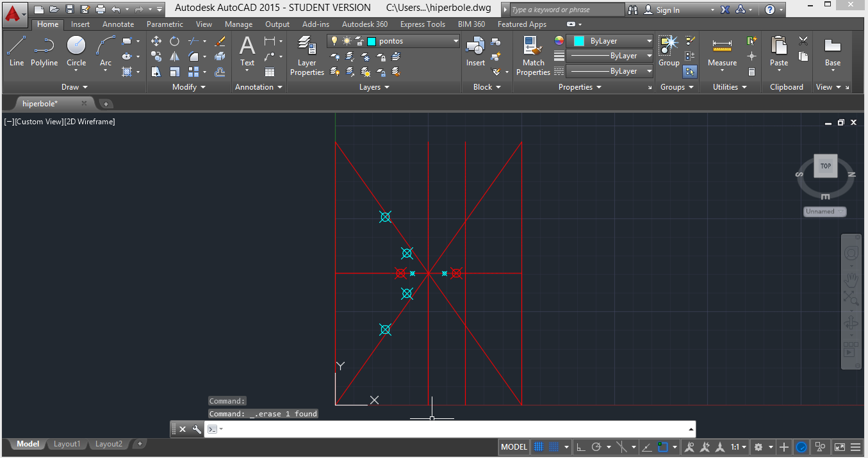Click the Scale tool icon

[174, 72]
